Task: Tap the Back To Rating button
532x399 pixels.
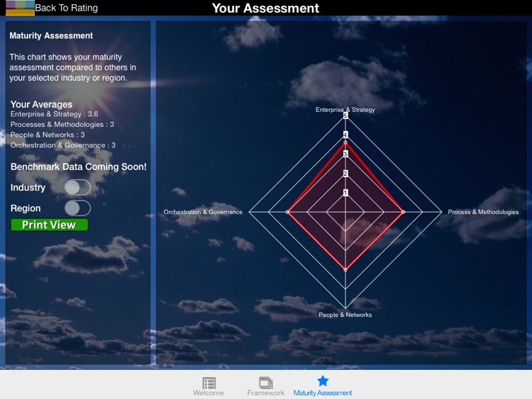Action: click(66, 8)
